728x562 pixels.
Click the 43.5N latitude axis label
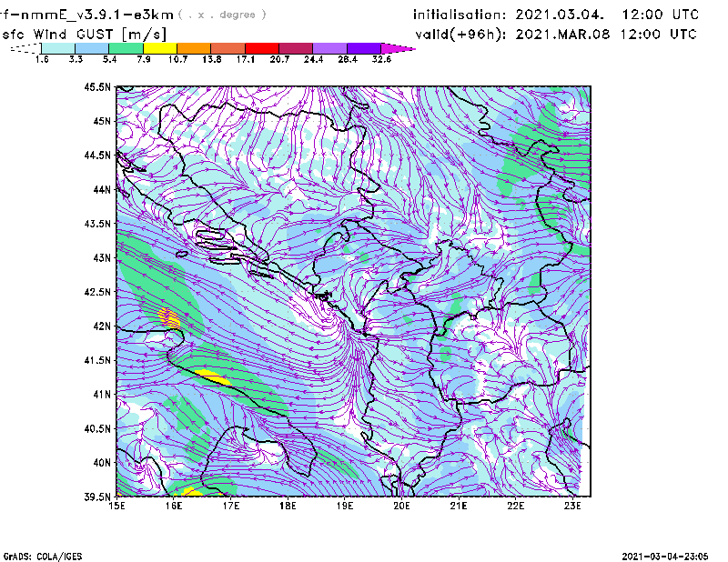coord(97,223)
